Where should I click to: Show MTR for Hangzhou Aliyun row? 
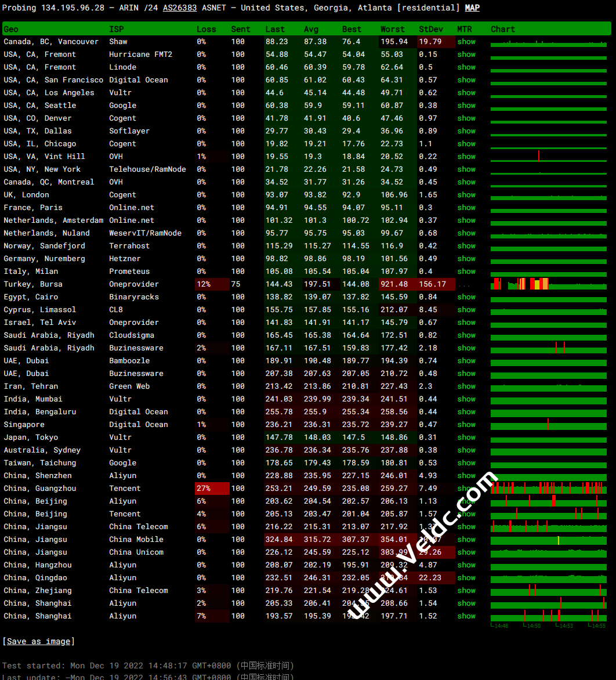[466, 565]
